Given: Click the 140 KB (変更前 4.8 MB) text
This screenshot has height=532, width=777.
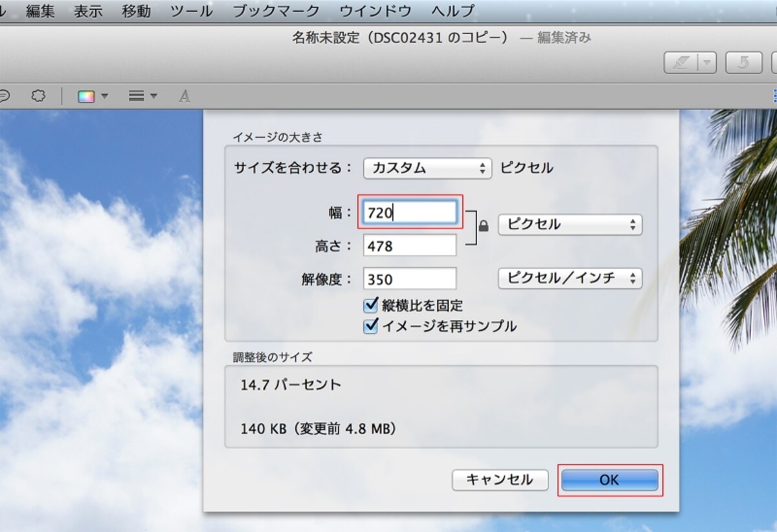Looking at the screenshot, I should tap(319, 428).
